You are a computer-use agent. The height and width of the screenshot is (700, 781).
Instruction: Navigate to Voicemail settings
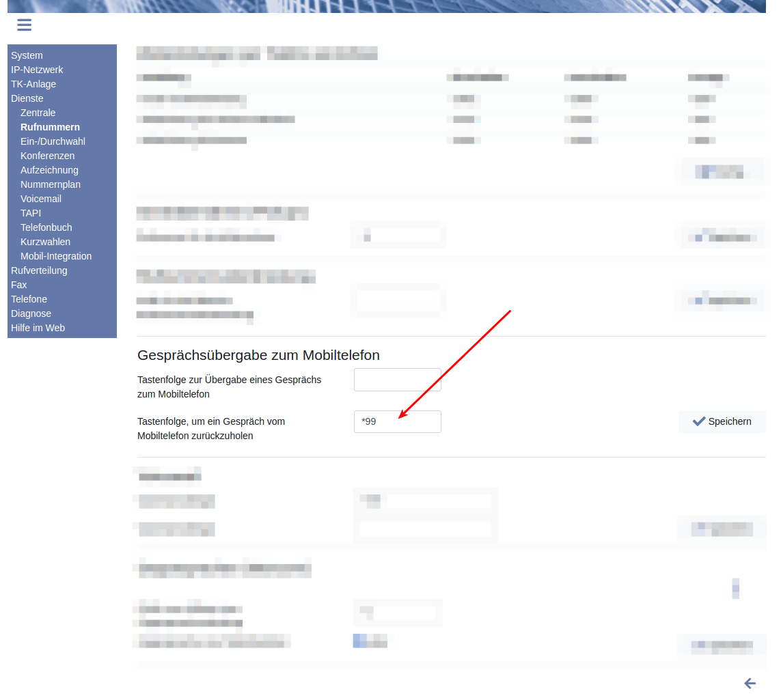click(x=41, y=199)
